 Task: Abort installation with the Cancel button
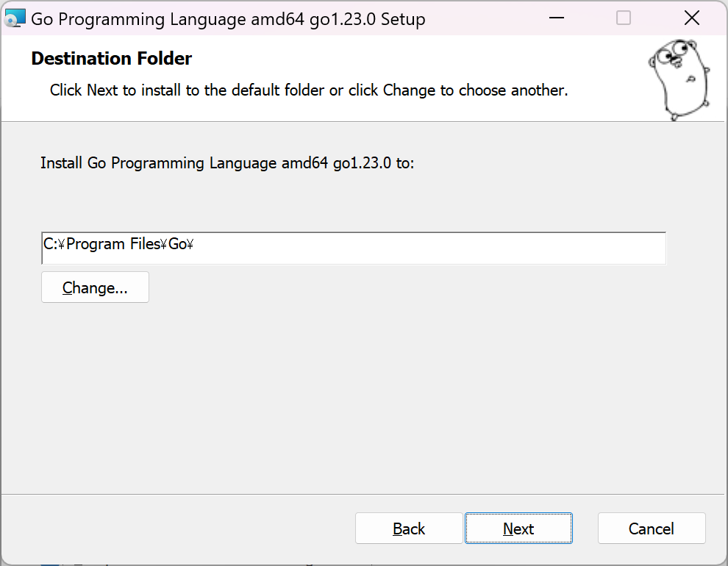[652, 528]
